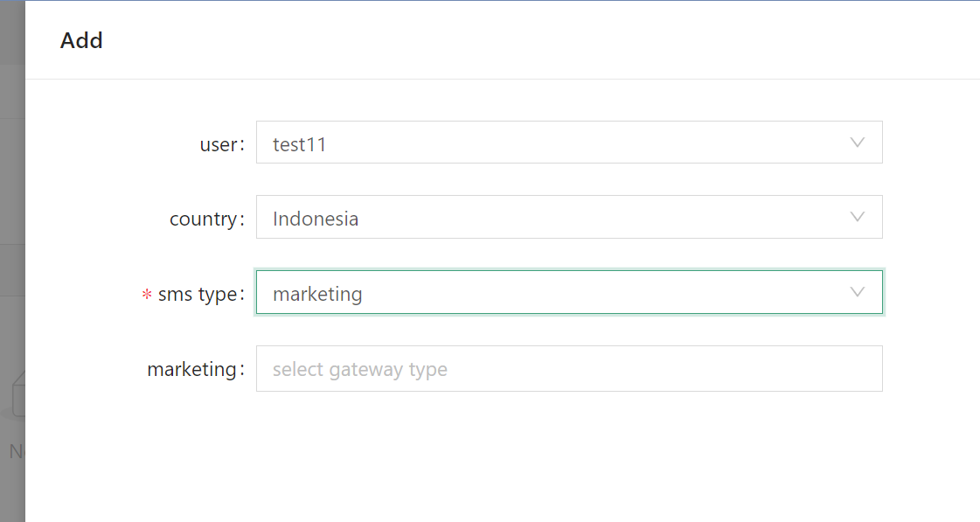Select the test11 value in user field
The image size is (980, 522).
pyautogui.click(x=299, y=144)
